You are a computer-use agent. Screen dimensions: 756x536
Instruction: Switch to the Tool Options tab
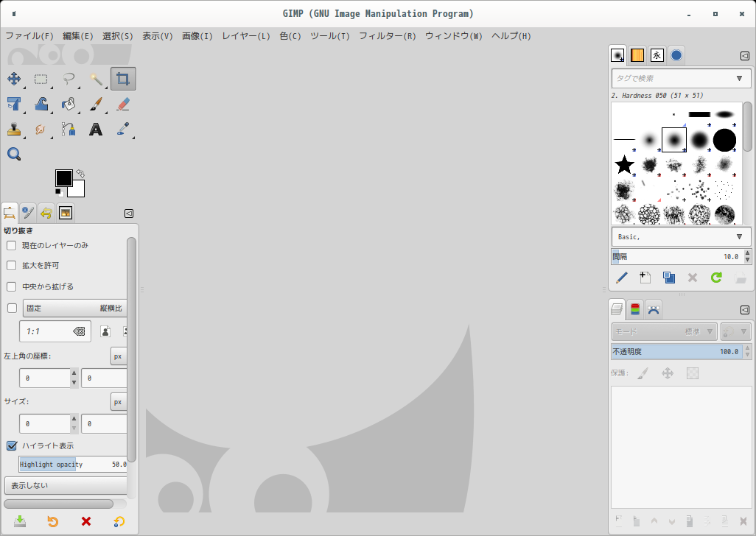pyautogui.click(x=9, y=212)
